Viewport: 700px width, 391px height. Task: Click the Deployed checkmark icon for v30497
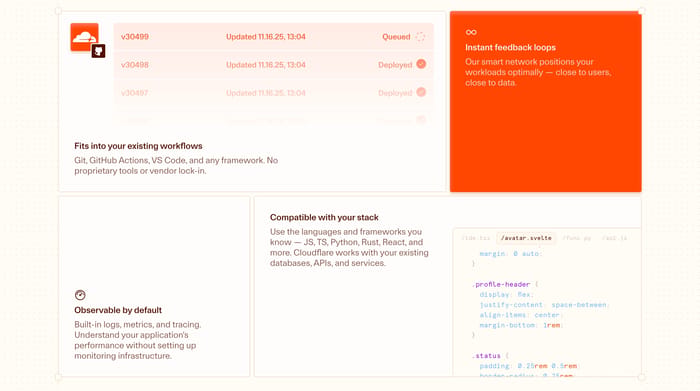tap(421, 92)
